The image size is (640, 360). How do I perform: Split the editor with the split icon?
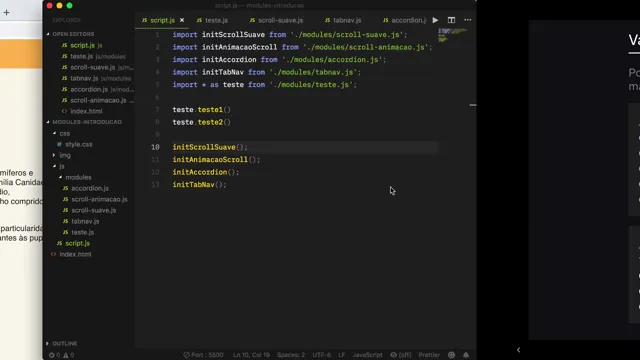coord(451,20)
